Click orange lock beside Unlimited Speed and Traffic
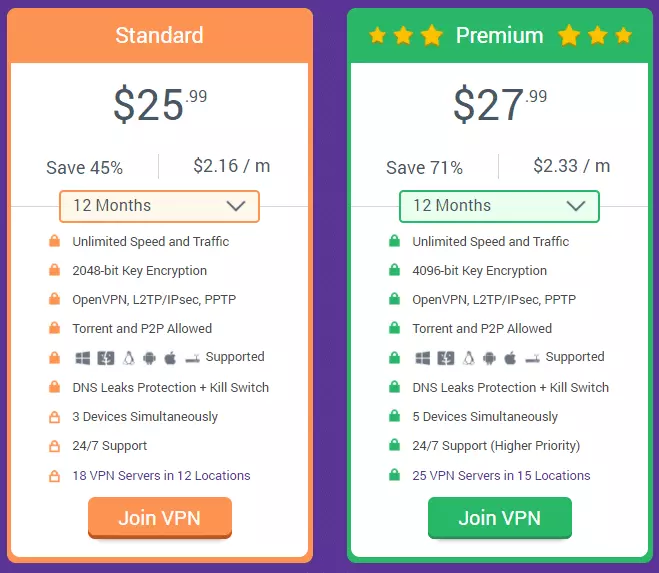 click(x=54, y=241)
